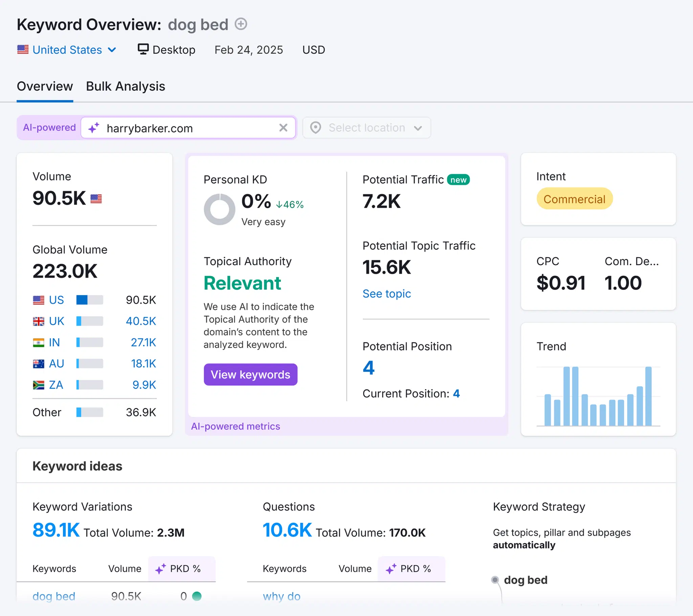This screenshot has width=693, height=616.
Task: Click the 10.6K questions count
Action: (x=287, y=530)
